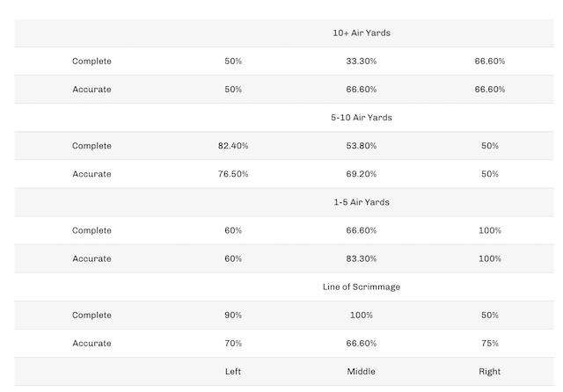Click the 33.30% table cell

pyautogui.click(x=361, y=62)
